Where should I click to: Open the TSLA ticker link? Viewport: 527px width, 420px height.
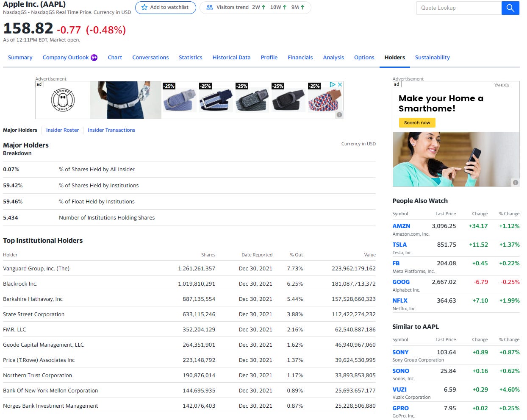[x=399, y=245]
